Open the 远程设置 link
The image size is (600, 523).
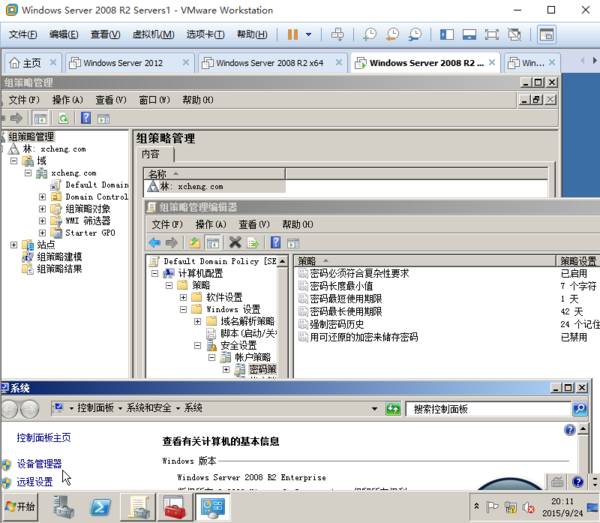click(34, 482)
